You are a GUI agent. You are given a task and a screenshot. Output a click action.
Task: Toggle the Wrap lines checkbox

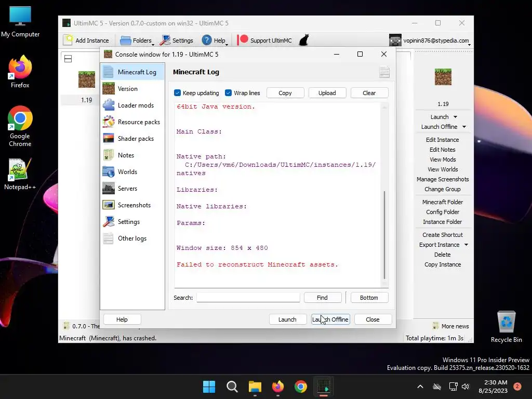coord(229,93)
